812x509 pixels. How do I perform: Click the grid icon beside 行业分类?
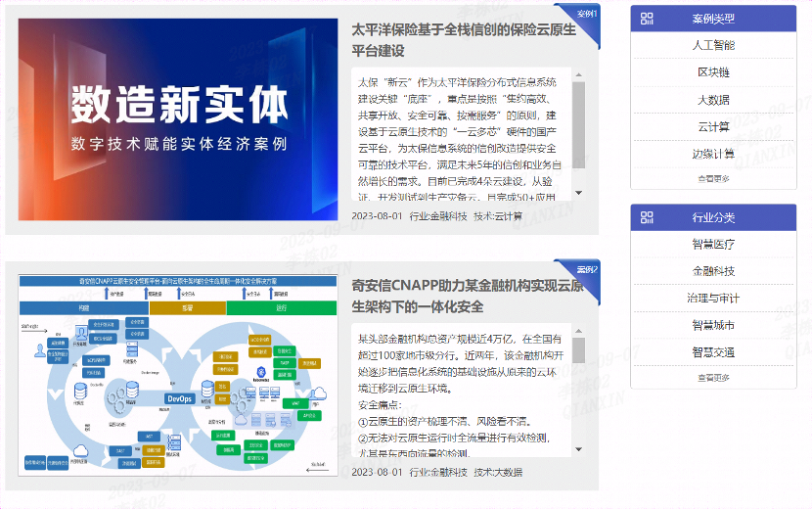tap(647, 217)
